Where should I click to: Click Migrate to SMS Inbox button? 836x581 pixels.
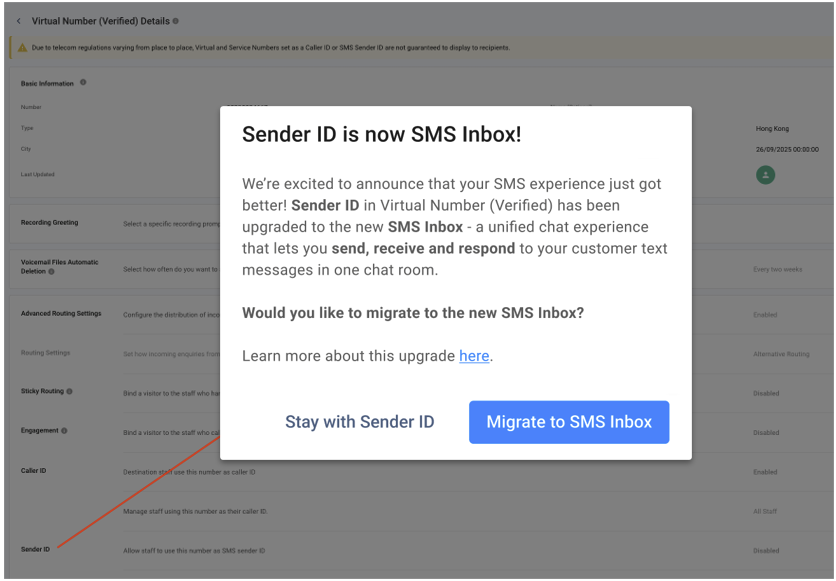(569, 422)
